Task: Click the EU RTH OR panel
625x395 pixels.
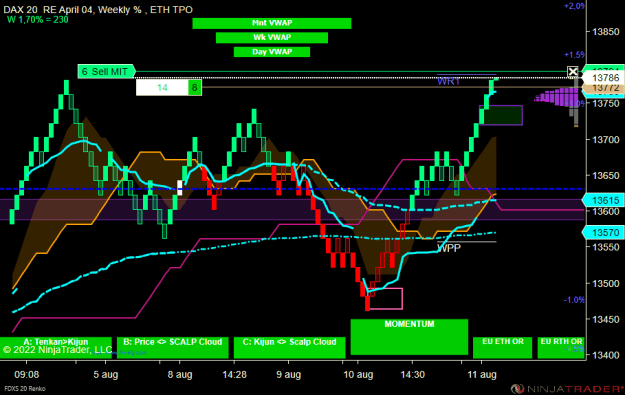Action: click(x=561, y=347)
